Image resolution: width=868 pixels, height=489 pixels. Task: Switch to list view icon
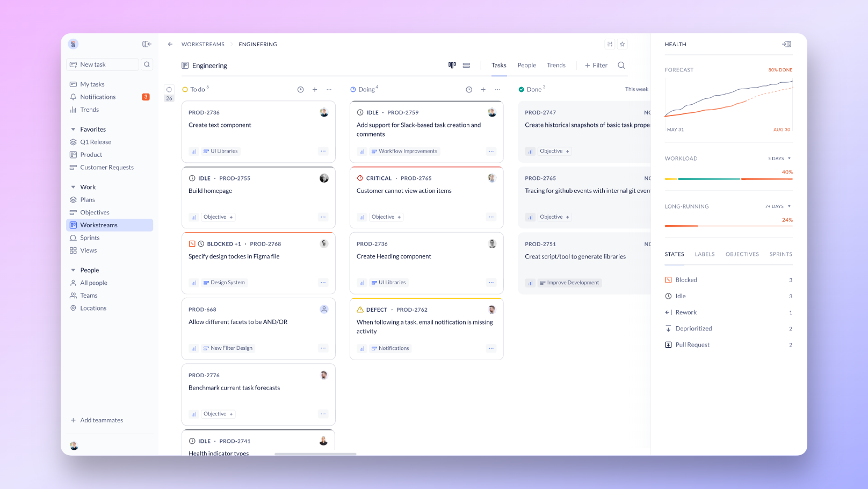point(466,65)
